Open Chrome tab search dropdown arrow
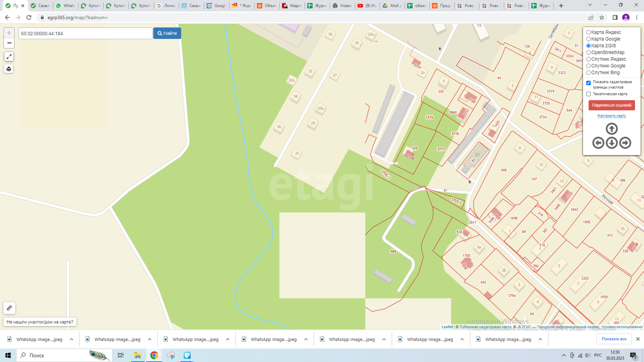 590,5
